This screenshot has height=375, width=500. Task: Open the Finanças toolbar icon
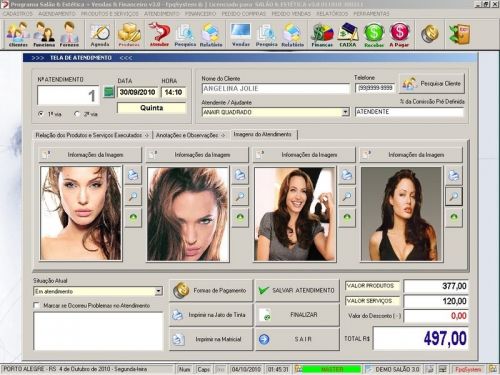(x=322, y=34)
